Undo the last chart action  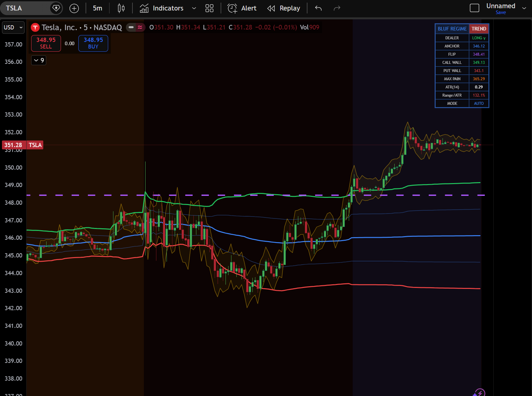coord(318,8)
